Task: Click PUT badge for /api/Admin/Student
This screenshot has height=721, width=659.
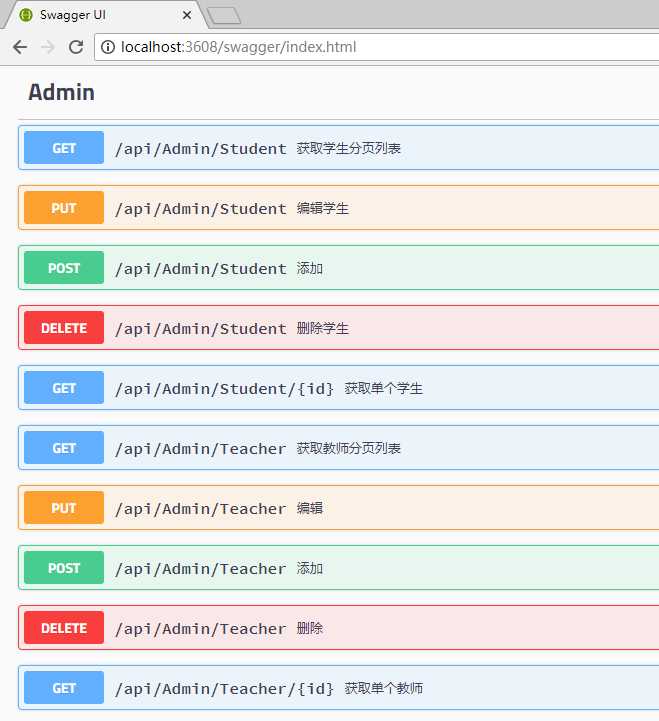Action: (x=64, y=208)
